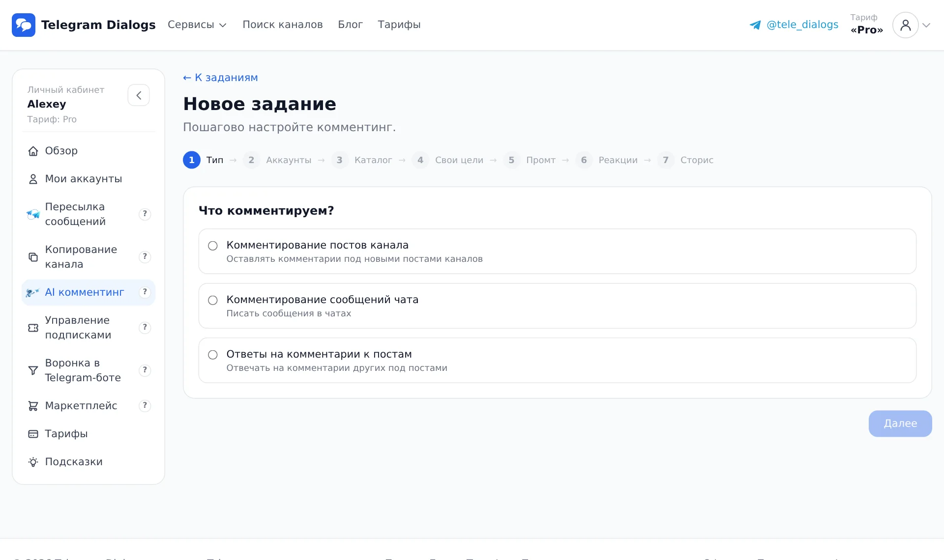Open the @tele_dialogs Telegram link

pos(794,25)
